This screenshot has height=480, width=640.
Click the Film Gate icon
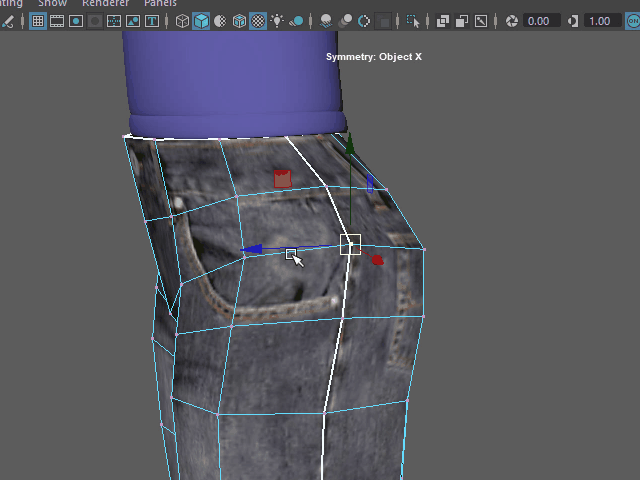pyautogui.click(x=57, y=21)
